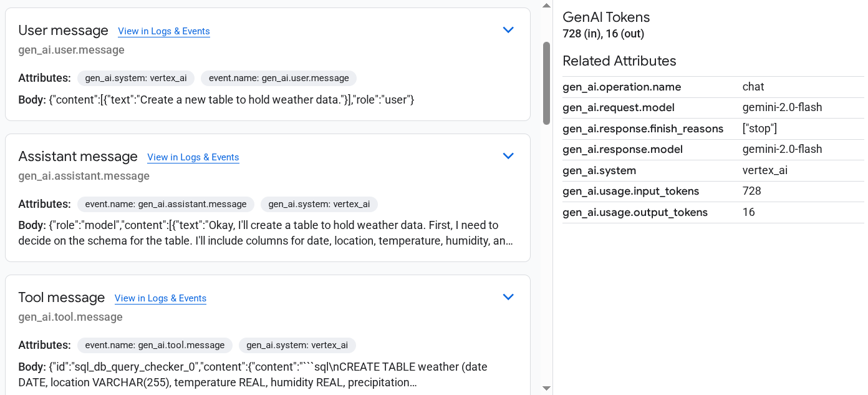Collapse the User message card
Image resolution: width=868 pixels, height=395 pixels.
click(508, 29)
